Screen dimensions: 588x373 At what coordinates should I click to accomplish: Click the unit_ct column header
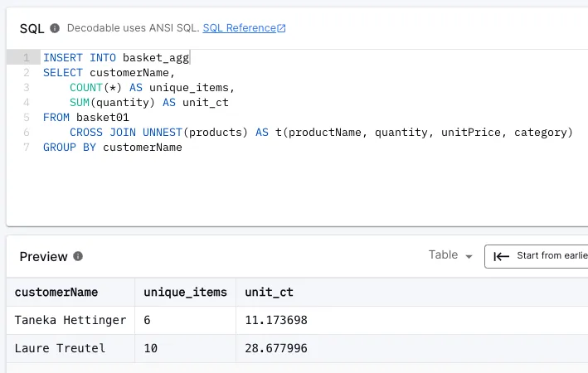pyautogui.click(x=269, y=292)
